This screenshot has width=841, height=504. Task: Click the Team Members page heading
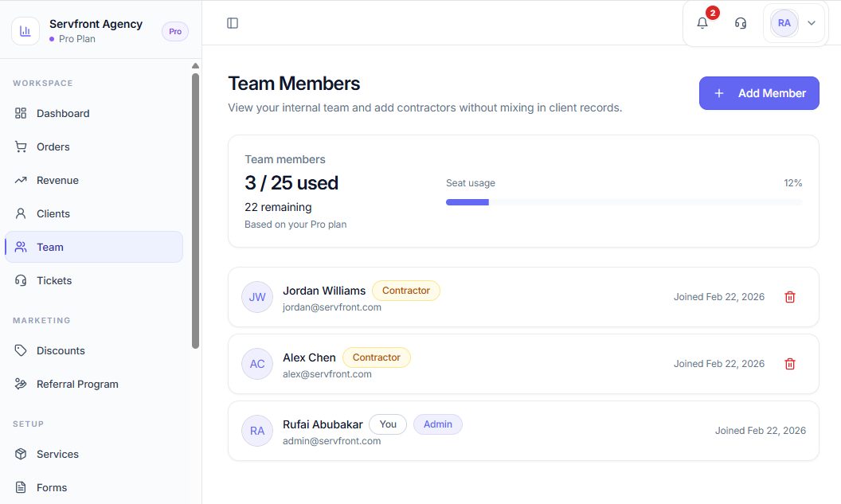click(294, 84)
